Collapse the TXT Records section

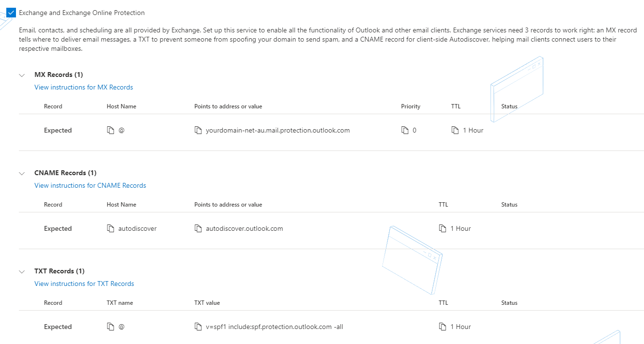[22, 271]
